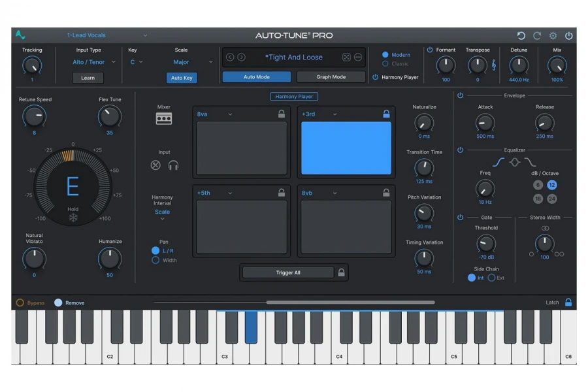
Task: Enable the Bypass toggle
Action: pos(20,302)
